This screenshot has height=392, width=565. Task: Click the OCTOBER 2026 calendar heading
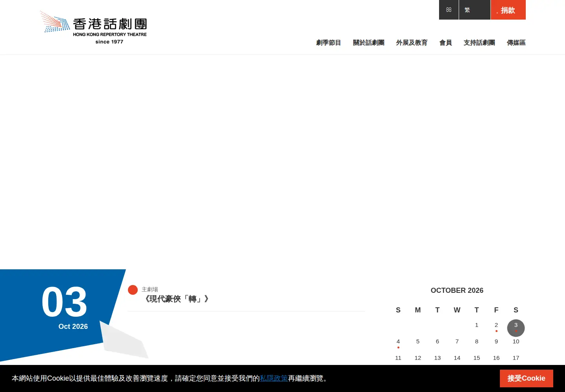tap(457, 290)
